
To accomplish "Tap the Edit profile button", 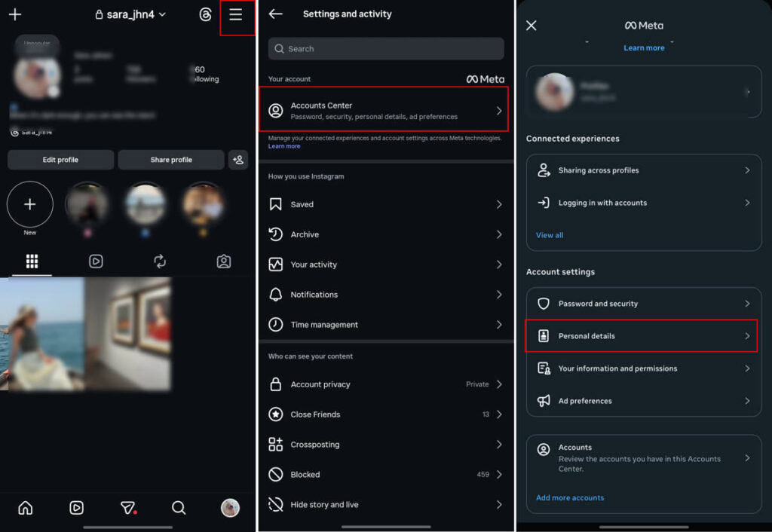I will pyautogui.click(x=60, y=160).
